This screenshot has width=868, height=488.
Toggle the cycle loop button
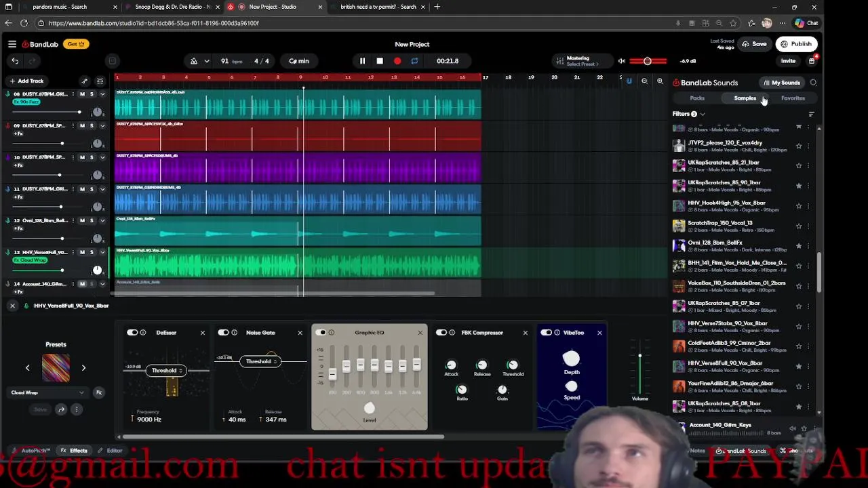coord(414,61)
